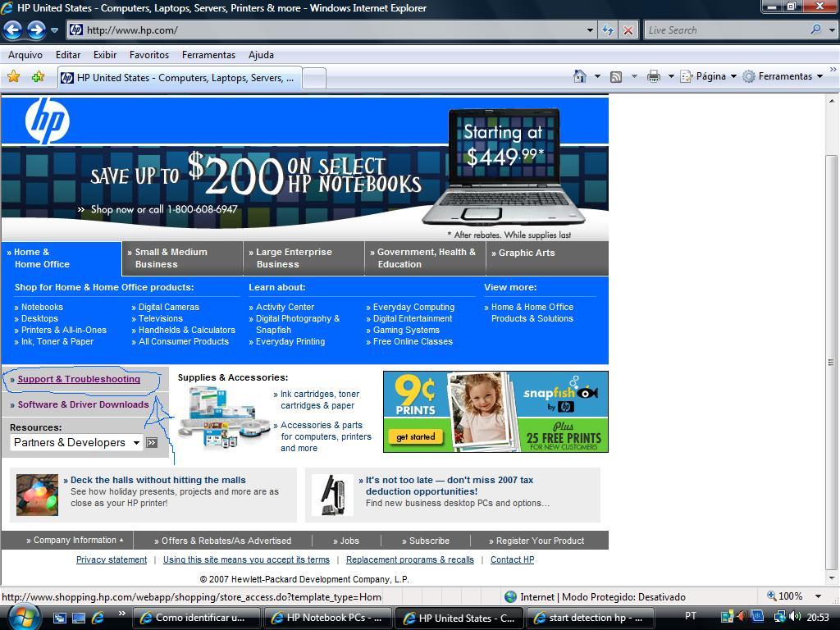Viewport: 840px width, 630px height.
Task: Click the Internet zone globe icon
Action: 510,597
